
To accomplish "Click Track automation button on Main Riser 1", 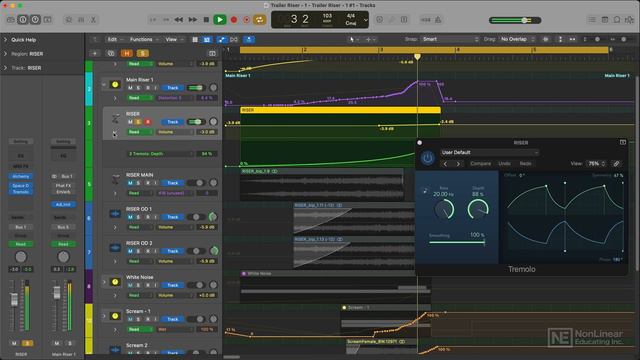I will [x=172, y=88].
